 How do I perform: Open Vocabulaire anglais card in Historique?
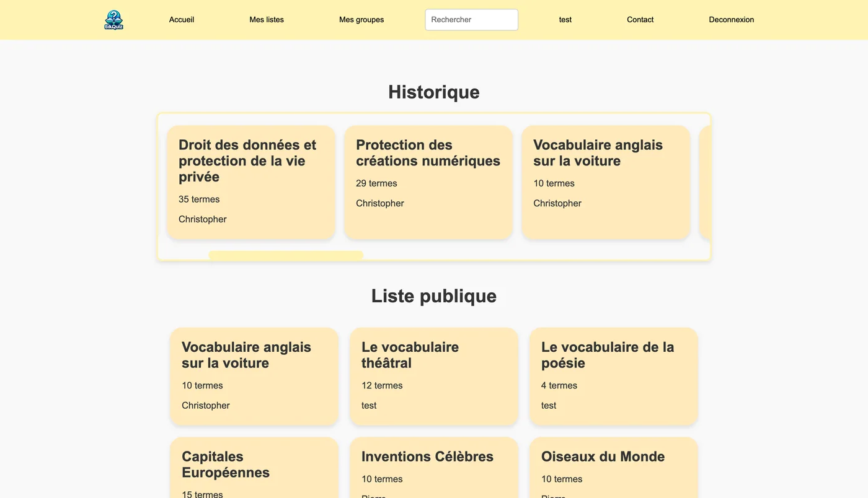click(x=606, y=182)
